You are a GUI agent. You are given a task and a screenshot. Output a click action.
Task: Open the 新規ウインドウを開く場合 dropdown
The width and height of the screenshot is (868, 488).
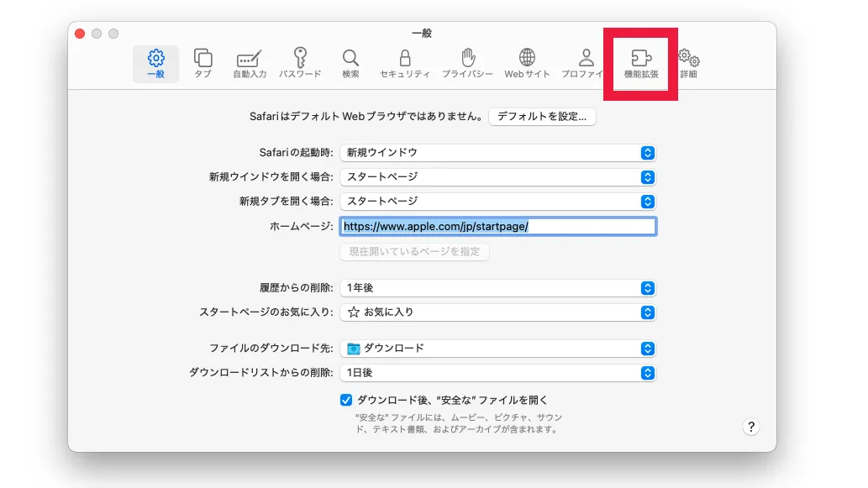tap(497, 177)
